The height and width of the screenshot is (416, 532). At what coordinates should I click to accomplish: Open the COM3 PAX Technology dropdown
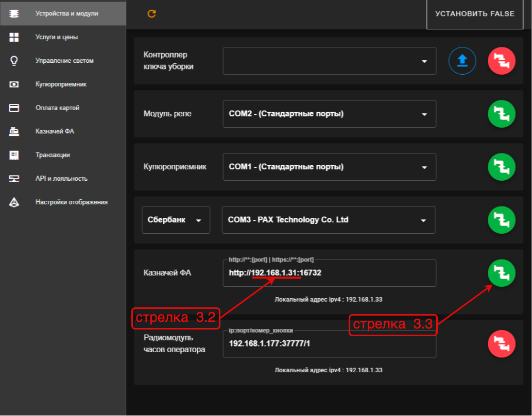pos(329,220)
